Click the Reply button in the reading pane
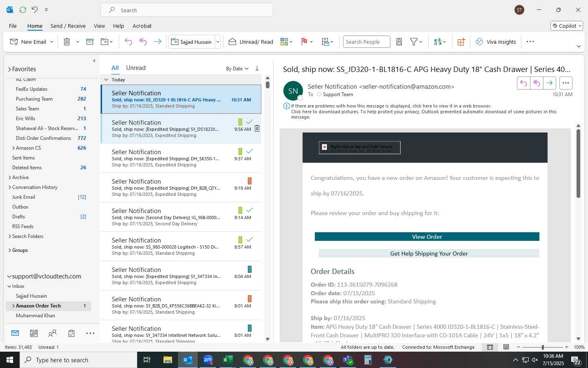 [523, 83]
